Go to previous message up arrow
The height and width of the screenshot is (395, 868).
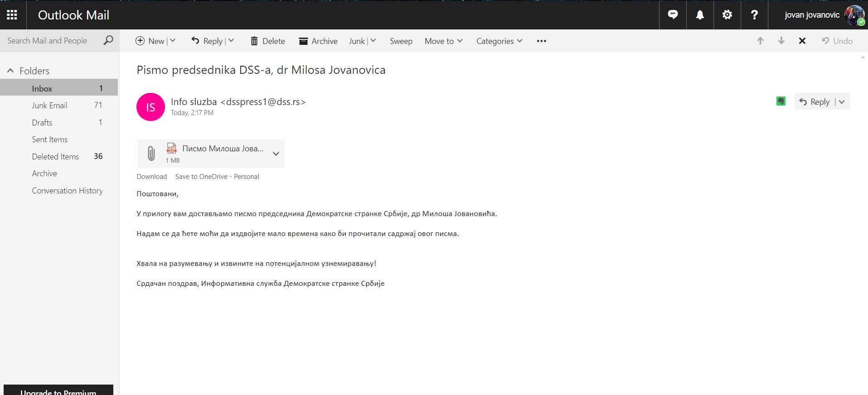point(760,41)
